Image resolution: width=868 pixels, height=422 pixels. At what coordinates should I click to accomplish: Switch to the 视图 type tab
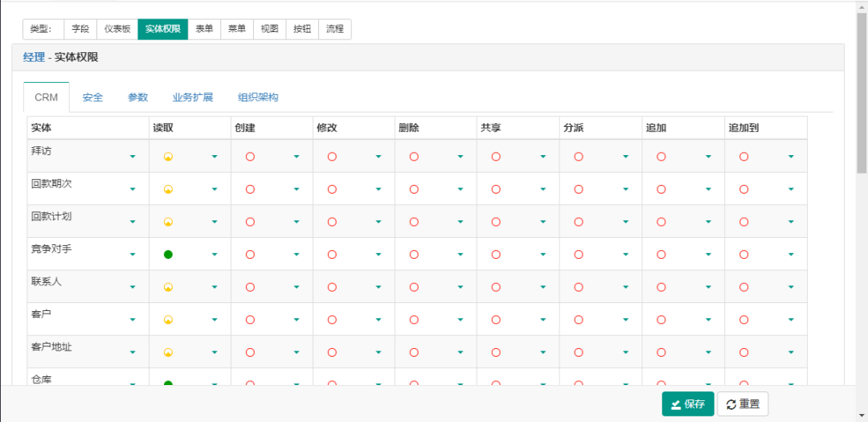click(269, 30)
